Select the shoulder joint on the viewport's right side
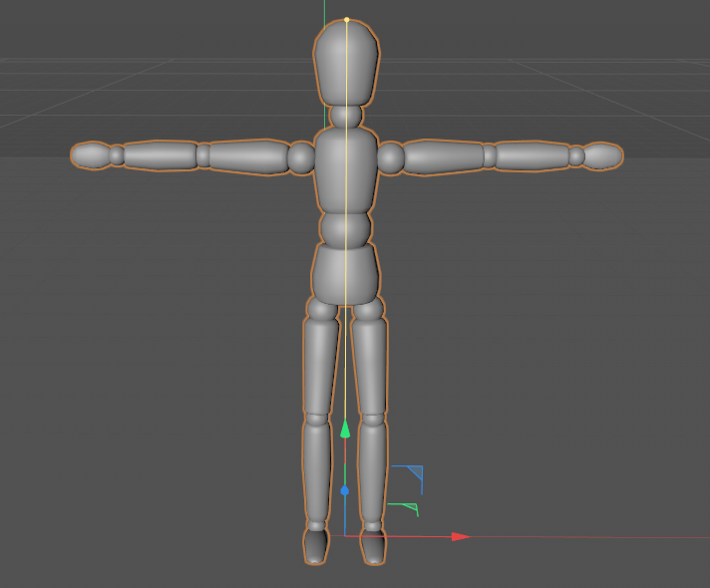This screenshot has width=710, height=588. point(391,157)
